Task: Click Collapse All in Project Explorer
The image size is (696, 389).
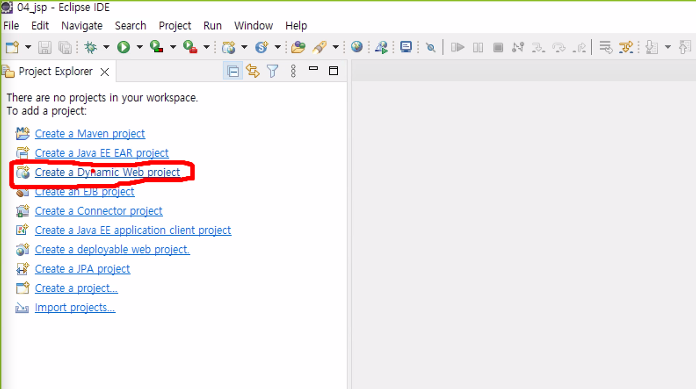Action: pos(233,71)
